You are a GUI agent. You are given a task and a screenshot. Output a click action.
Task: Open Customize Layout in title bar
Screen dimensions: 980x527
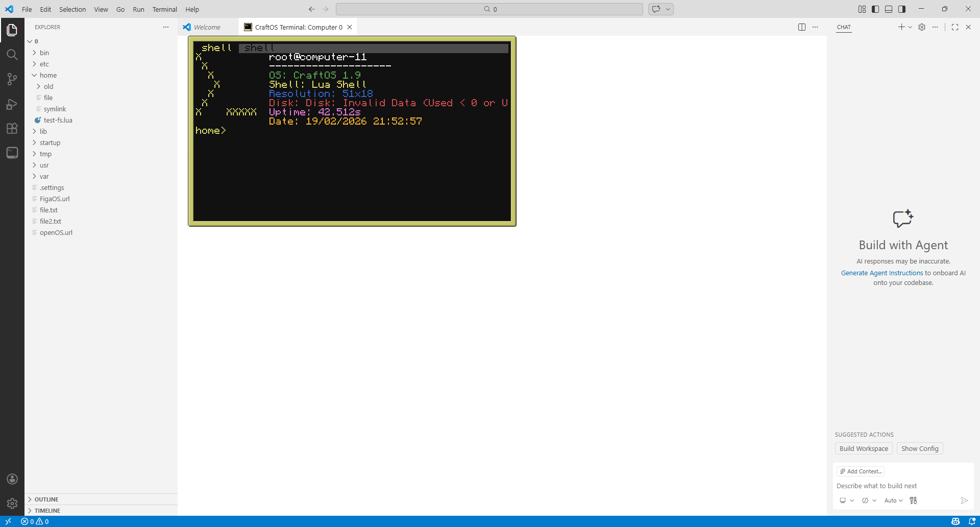862,9
